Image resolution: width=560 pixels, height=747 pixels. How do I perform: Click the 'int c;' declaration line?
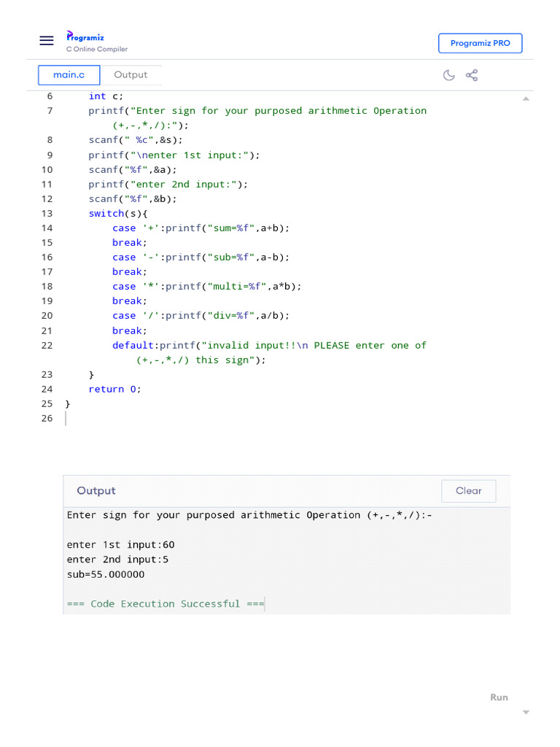106,96
